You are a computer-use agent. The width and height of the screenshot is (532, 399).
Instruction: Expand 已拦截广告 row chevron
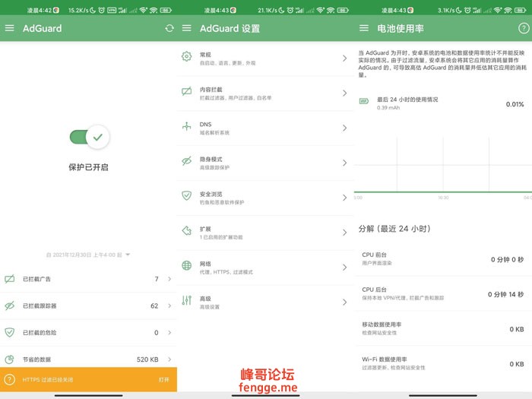pyautogui.click(x=169, y=279)
